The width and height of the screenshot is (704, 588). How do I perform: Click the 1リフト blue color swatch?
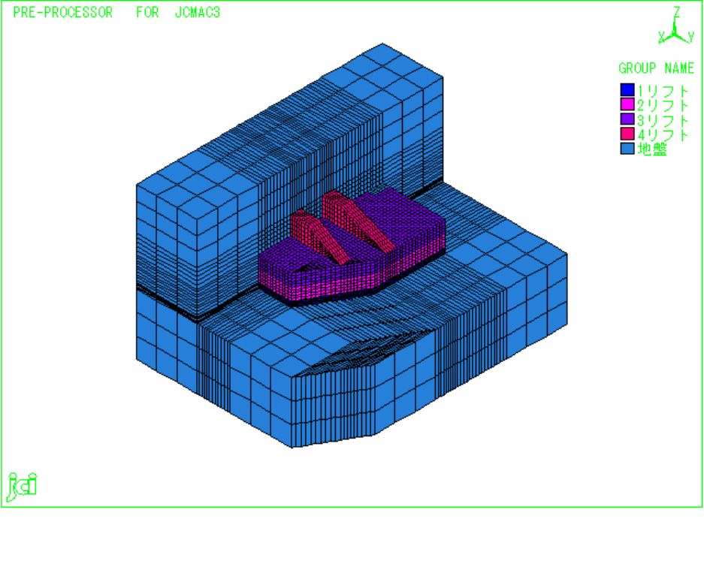pos(627,90)
